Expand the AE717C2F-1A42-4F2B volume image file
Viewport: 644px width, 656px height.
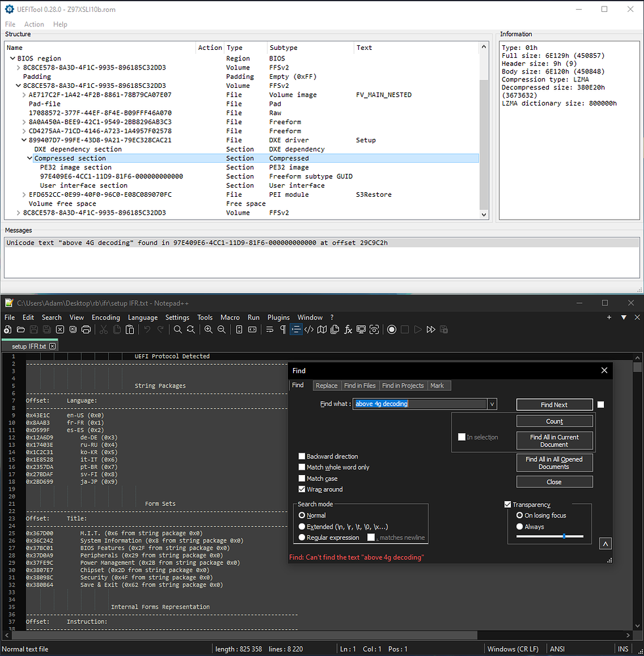(x=24, y=95)
